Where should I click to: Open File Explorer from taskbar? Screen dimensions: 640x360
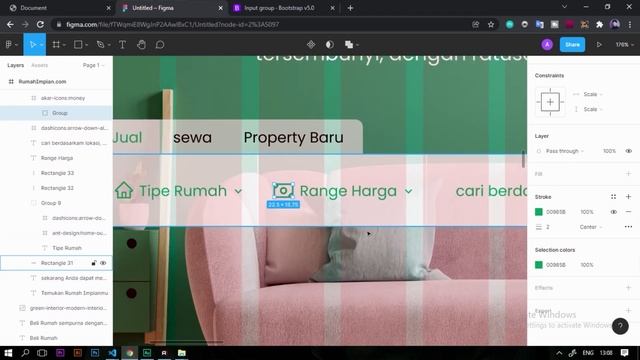coord(182,353)
